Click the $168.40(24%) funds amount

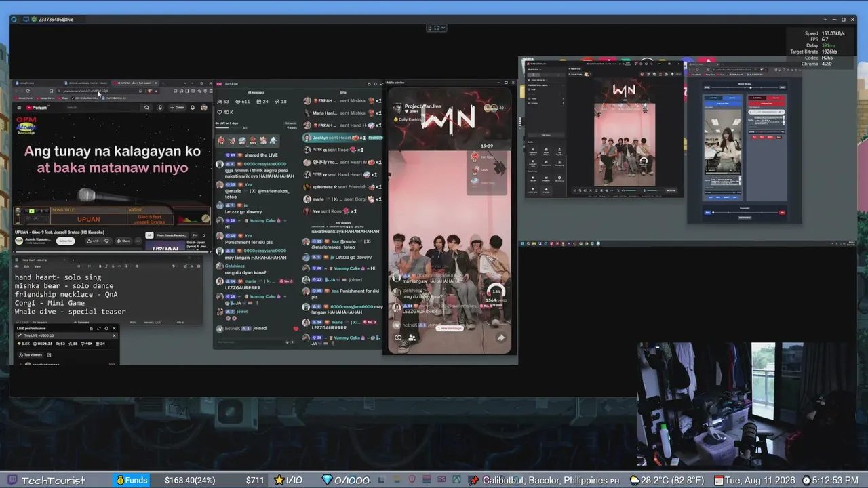coord(190,481)
